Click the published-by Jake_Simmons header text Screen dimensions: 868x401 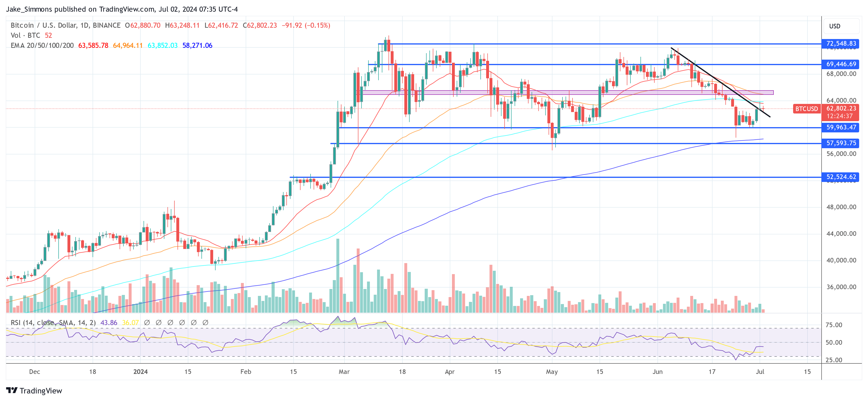coord(122,9)
